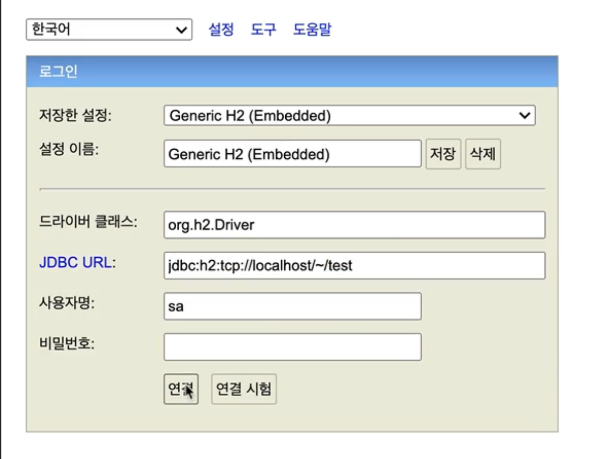
Task: Click the 비밀번호: label
Action: 67,343
